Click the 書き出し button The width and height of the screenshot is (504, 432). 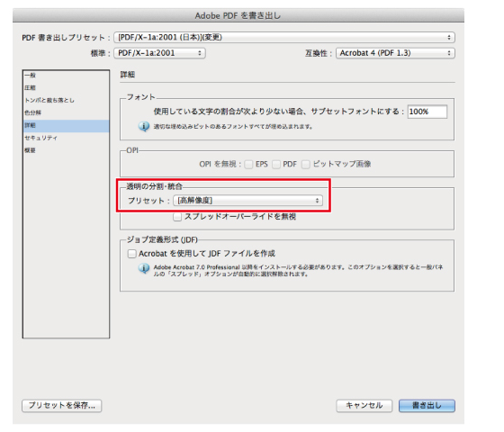427,406
